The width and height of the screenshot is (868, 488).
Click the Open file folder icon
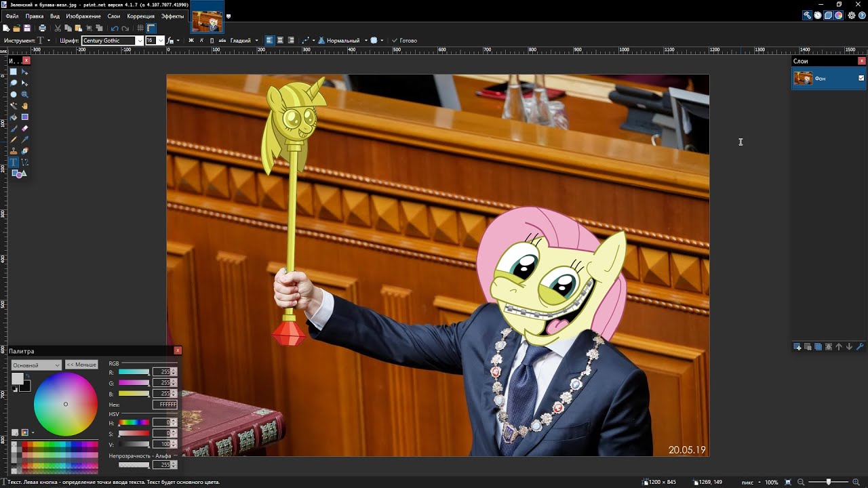click(x=16, y=28)
